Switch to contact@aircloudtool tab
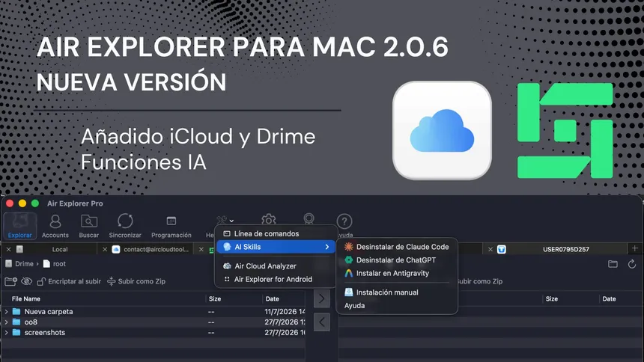The image size is (644, 362). 156,249
